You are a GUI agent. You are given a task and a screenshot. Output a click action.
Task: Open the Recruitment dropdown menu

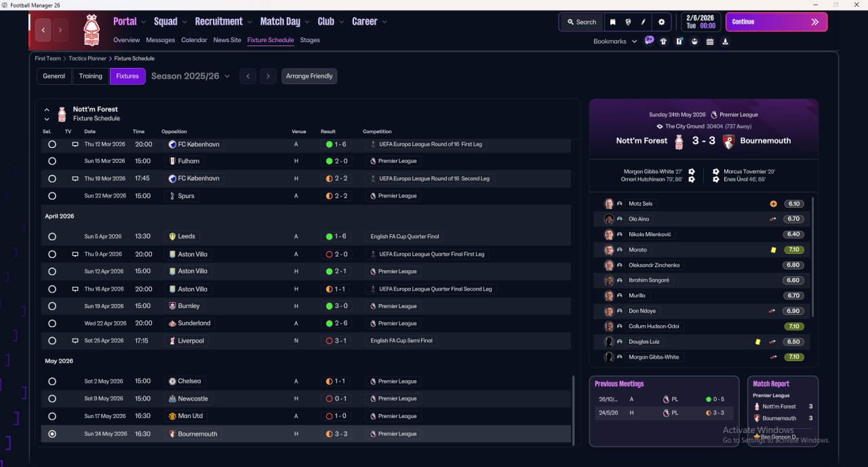223,22
